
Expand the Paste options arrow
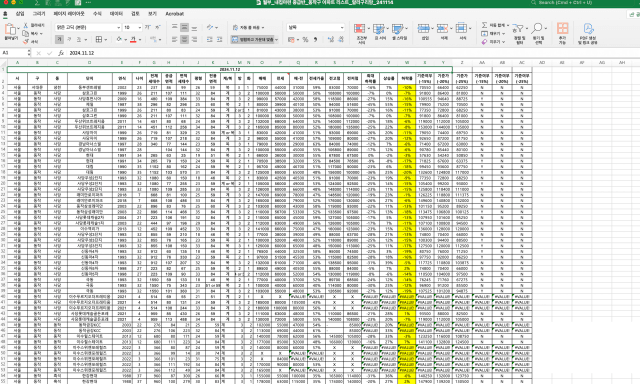(x=18, y=29)
